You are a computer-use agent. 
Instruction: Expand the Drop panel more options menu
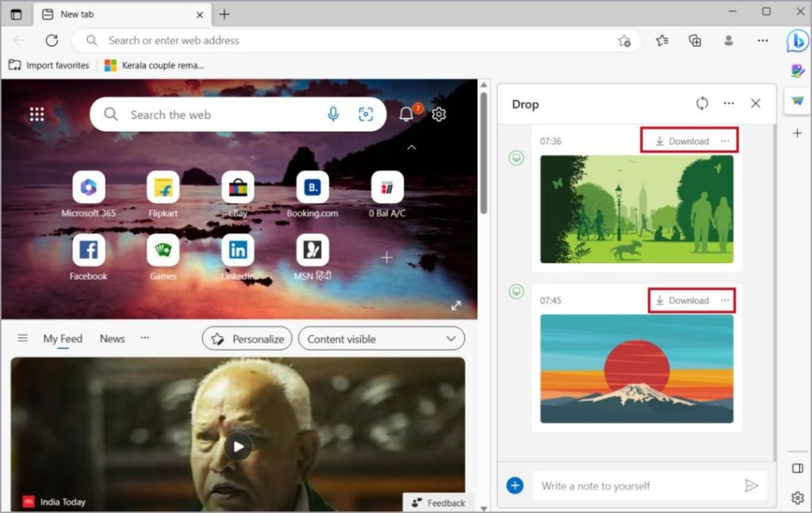click(x=729, y=103)
